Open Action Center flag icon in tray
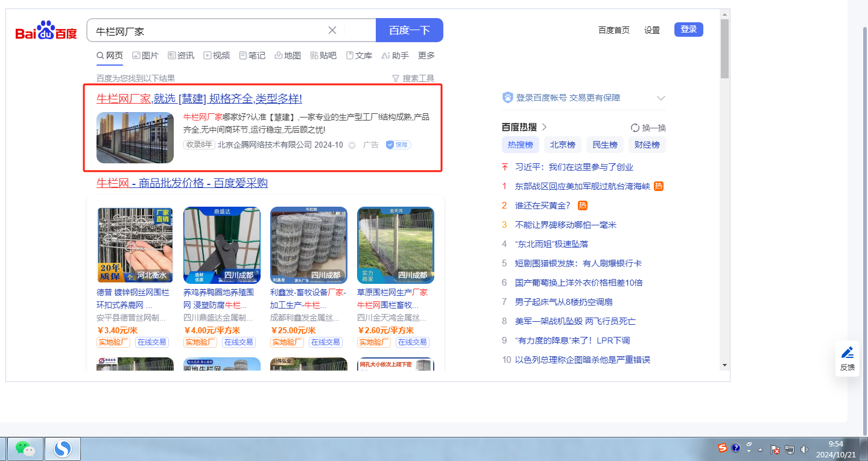Image resolution: width=868 pixels, height=461 pixels. coord(774,450)
